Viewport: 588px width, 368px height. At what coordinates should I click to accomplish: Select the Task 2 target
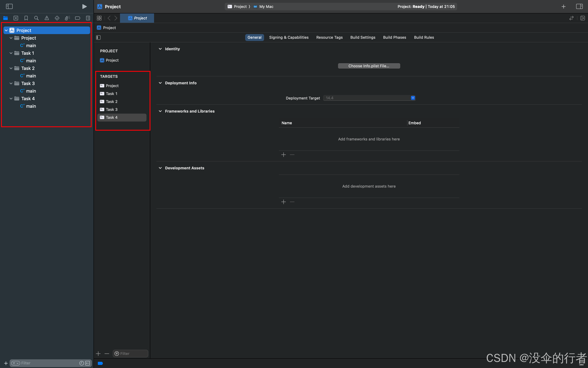(x=109, y=102)
